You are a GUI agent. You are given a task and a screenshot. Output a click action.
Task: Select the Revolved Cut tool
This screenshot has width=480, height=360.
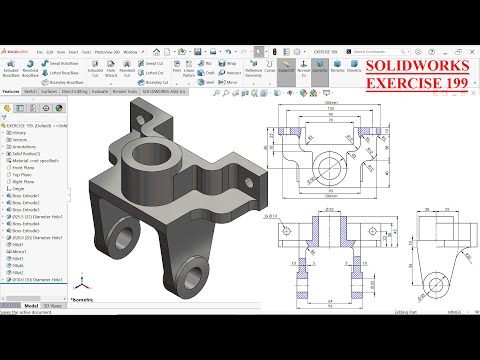coord(127,69)
